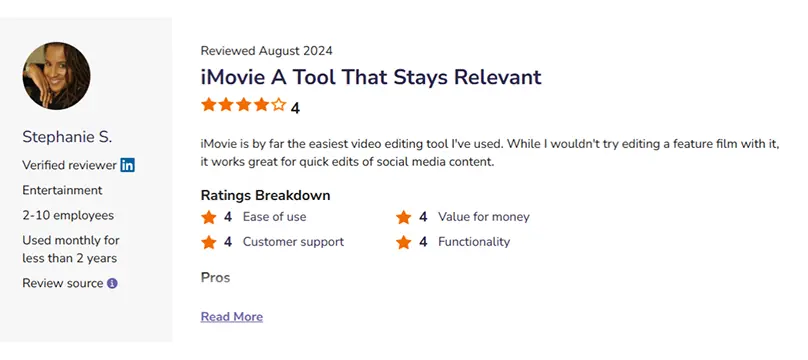Select the reviewer name Stephanie S.
Viewport: 808px width, 360px height.
[67, 137]
